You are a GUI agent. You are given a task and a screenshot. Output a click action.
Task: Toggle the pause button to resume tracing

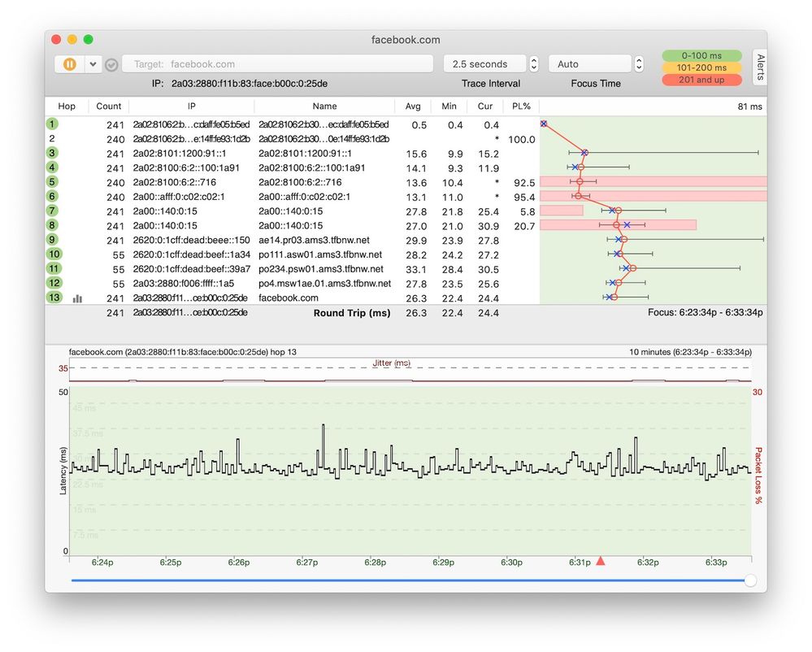click(x=68, y=63)
